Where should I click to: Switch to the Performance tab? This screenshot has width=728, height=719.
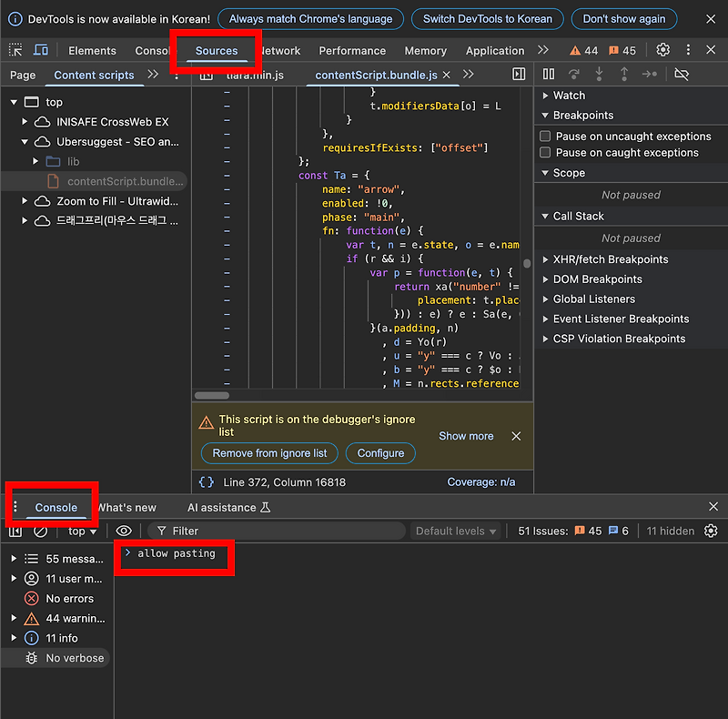[352, 50]
